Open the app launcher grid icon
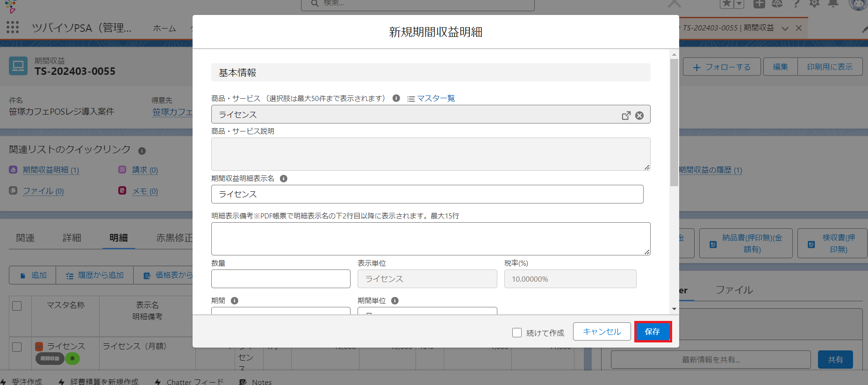The height and width of the screenshot is (385, 868). (13, 27)
